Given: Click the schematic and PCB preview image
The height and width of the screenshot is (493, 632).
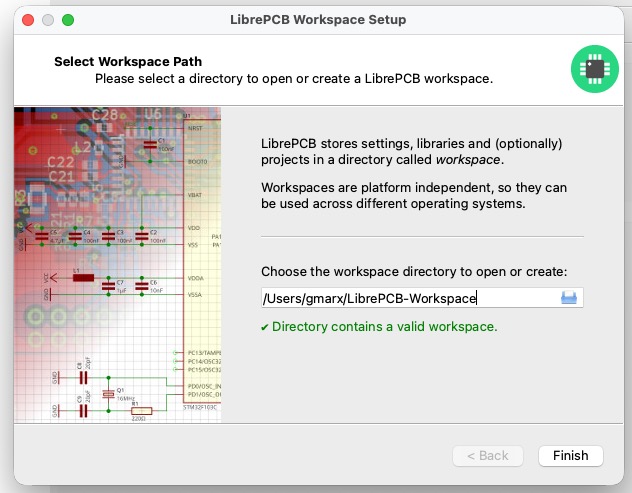Looking at the screenshot, I should (x=117, y=264).
